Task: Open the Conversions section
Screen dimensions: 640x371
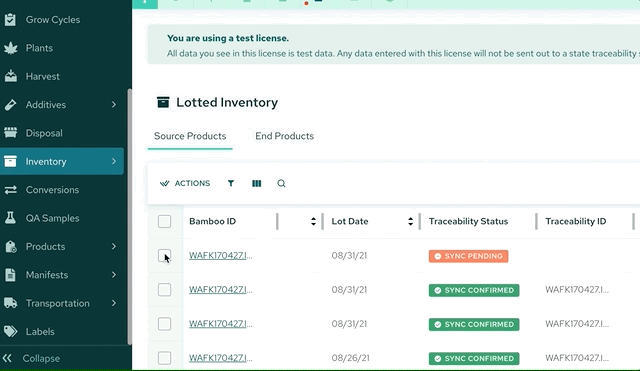Action: click(x=52, y=190)
